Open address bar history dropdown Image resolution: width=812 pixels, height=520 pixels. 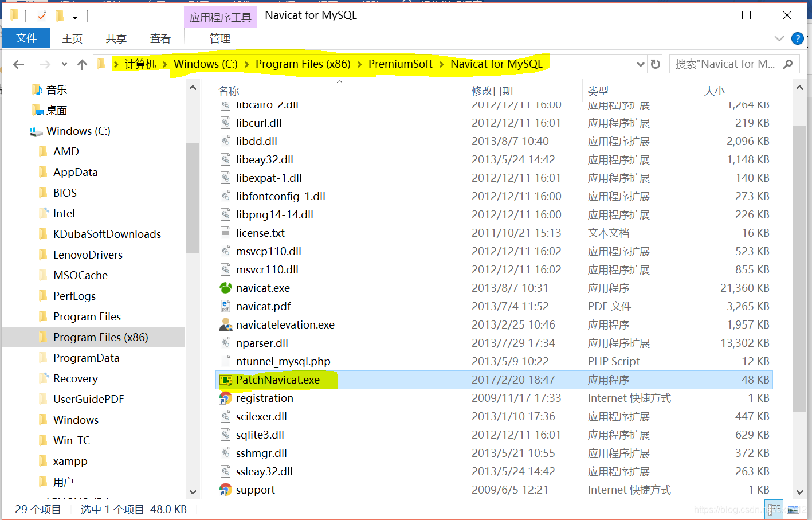click(x=640, y=64)
